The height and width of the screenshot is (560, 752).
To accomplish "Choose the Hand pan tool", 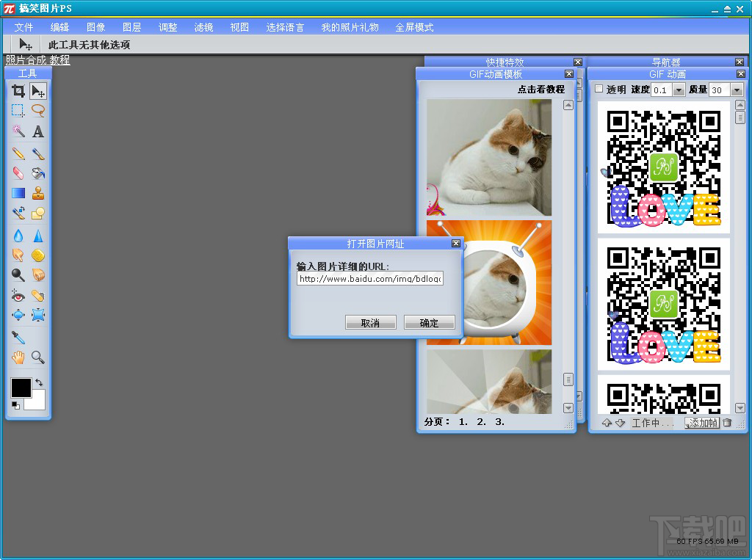I will [x=18, y=357].
